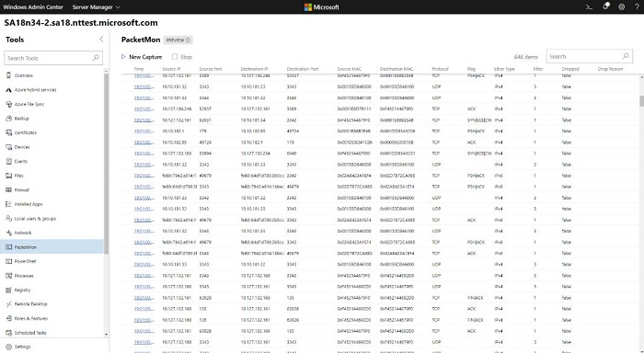Viewport: 644px width, 353px height.
Task: Collapse the Tools panel chevron
Action: pyautogui.click(x=101, y=40)
